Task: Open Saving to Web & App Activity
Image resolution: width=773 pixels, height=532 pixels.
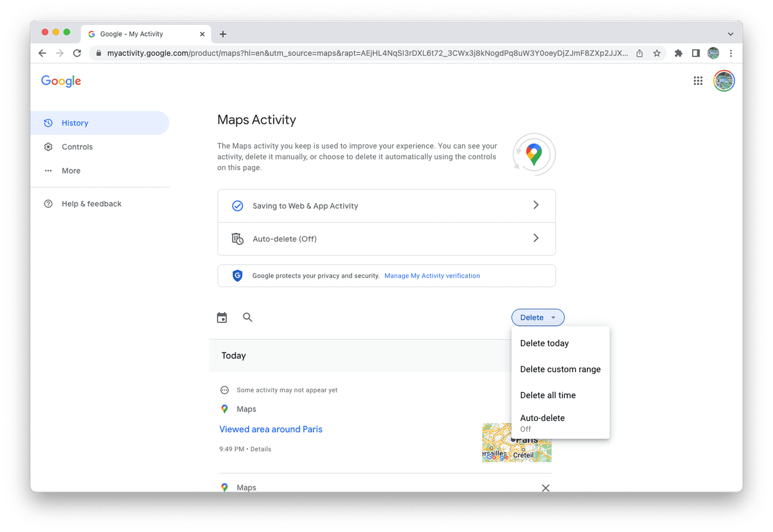Action: (x=386, y=206)
